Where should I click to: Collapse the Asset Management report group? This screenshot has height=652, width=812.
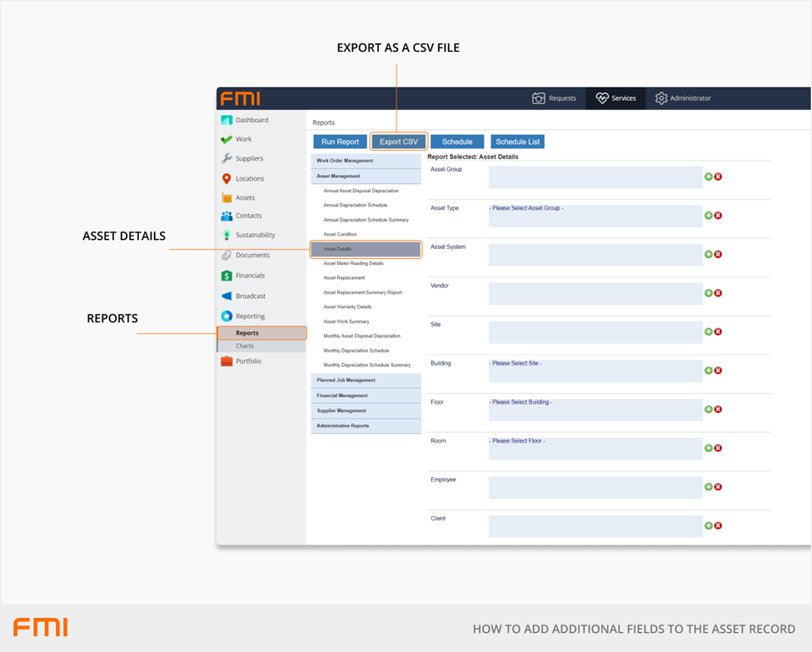point(366,177)
